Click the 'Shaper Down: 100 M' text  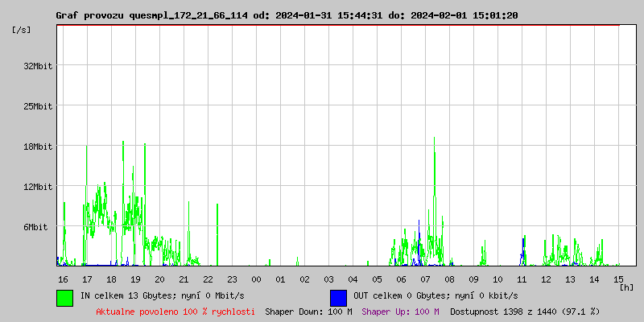[x=308, y=311]
